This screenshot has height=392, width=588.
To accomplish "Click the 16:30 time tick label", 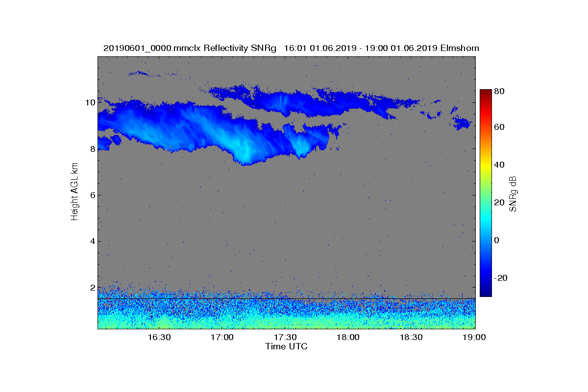I will coord(159,337).
